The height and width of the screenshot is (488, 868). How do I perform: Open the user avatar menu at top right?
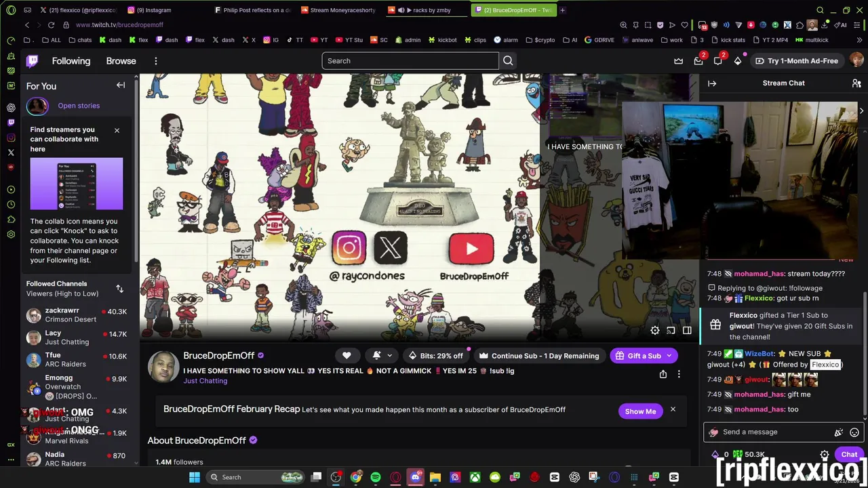point(856,61)
